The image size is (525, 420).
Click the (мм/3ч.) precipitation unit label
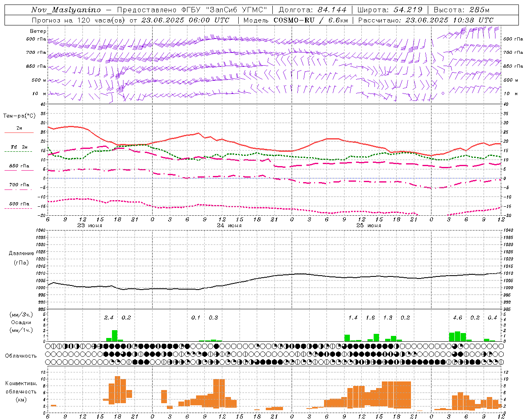click(21, 315)
